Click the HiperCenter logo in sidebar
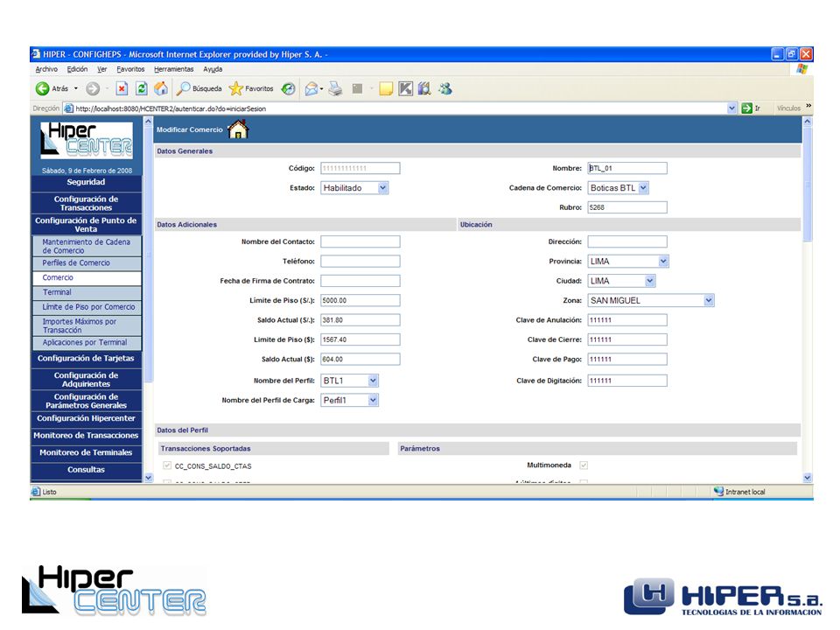 (87, 140)
